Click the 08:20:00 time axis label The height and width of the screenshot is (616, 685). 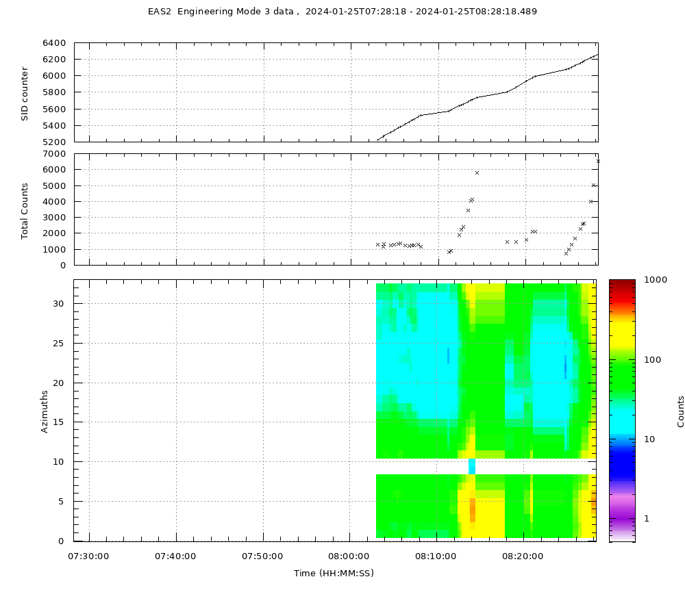(523, 556)
